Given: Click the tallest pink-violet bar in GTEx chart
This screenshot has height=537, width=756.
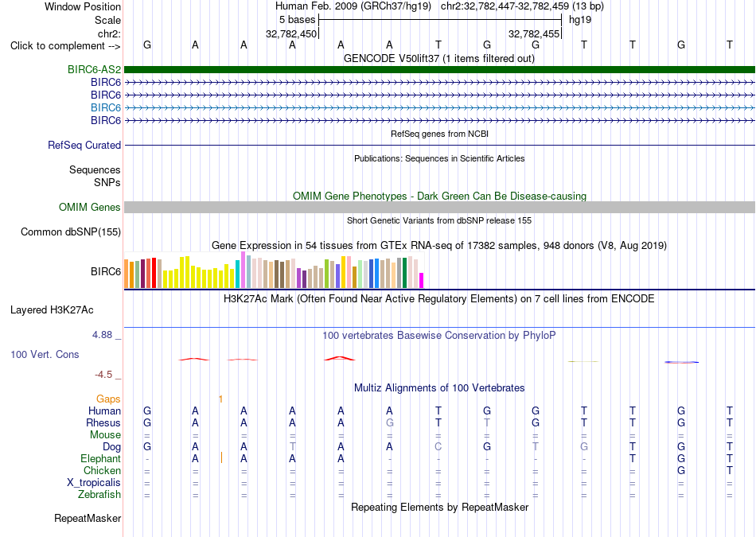Looking at the screenshot, I should (x=243, y=270).
